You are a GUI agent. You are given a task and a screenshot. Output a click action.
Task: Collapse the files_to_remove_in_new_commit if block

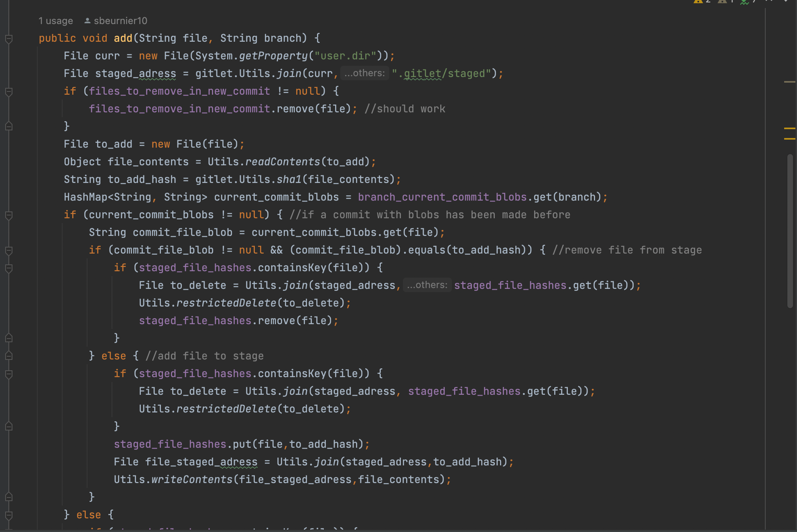coord(9,92)
